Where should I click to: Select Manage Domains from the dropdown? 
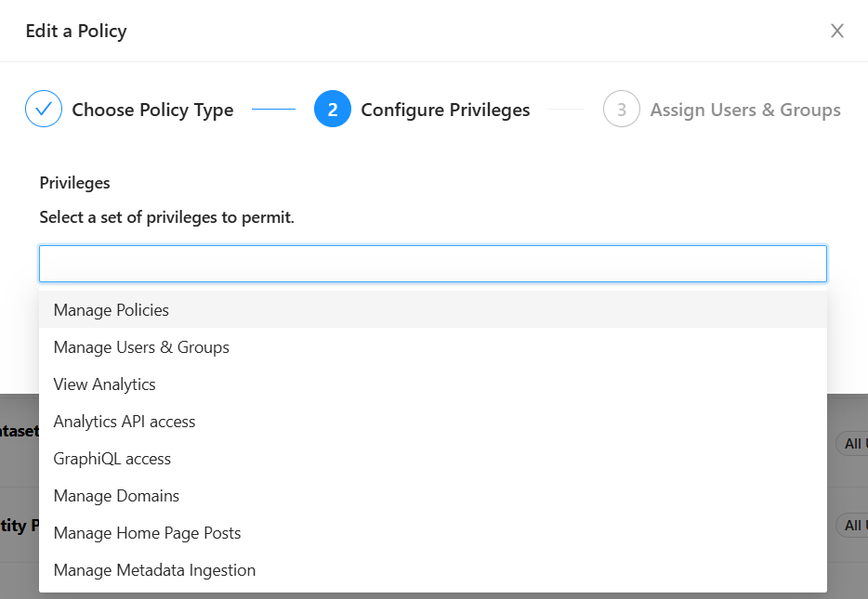coord(116,496)
